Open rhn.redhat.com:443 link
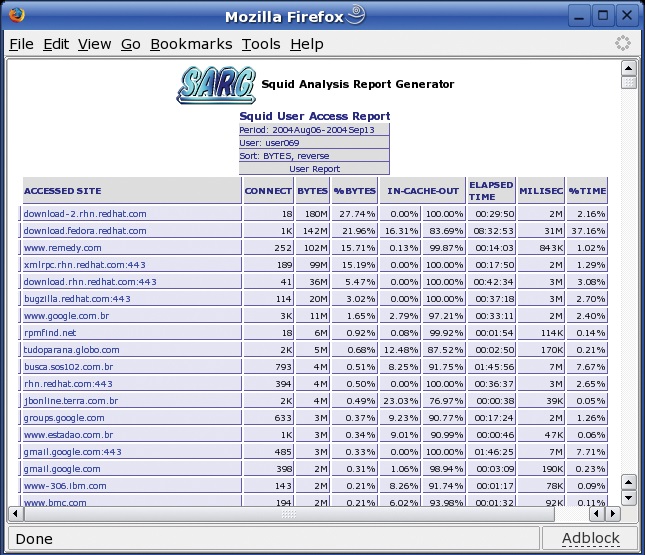This screenshot has height=555, width=645. click(68, 384)
